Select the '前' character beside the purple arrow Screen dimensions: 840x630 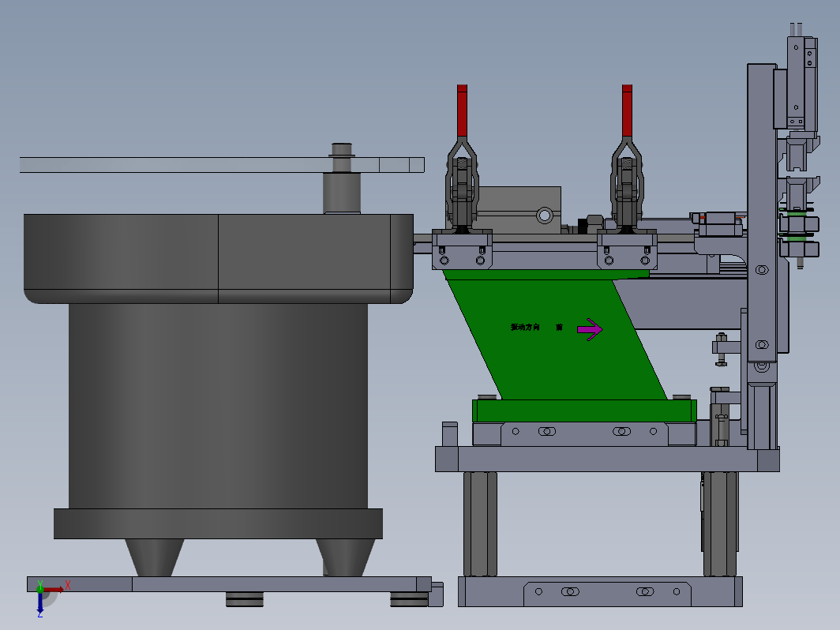click(x=559, y=327)
